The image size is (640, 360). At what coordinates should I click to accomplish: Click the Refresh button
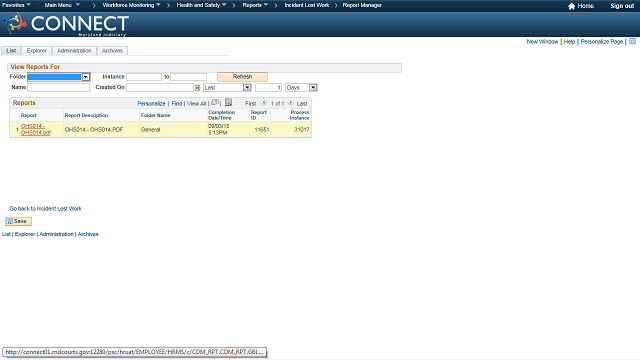pyautogui.click(x=242, y=77)
